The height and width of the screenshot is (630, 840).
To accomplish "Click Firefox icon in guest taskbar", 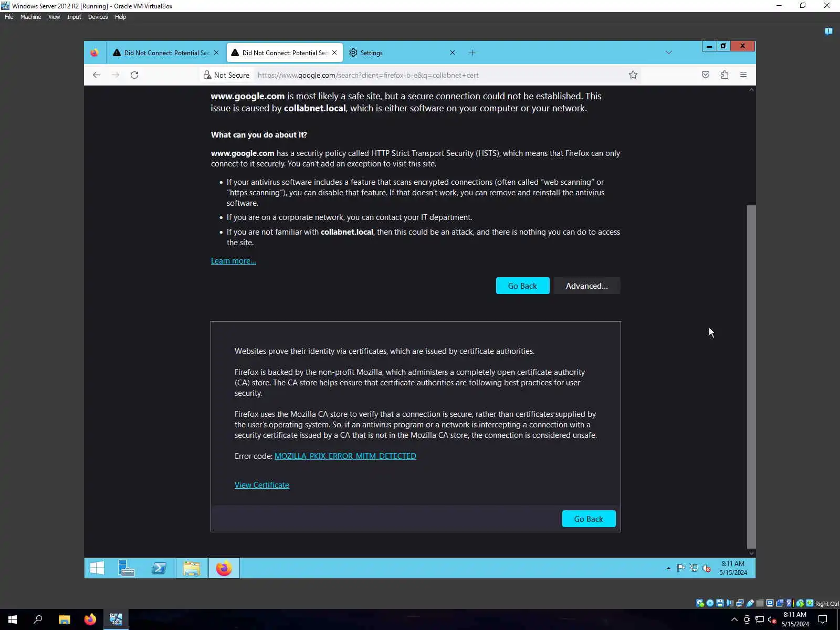I will (224, 568).
